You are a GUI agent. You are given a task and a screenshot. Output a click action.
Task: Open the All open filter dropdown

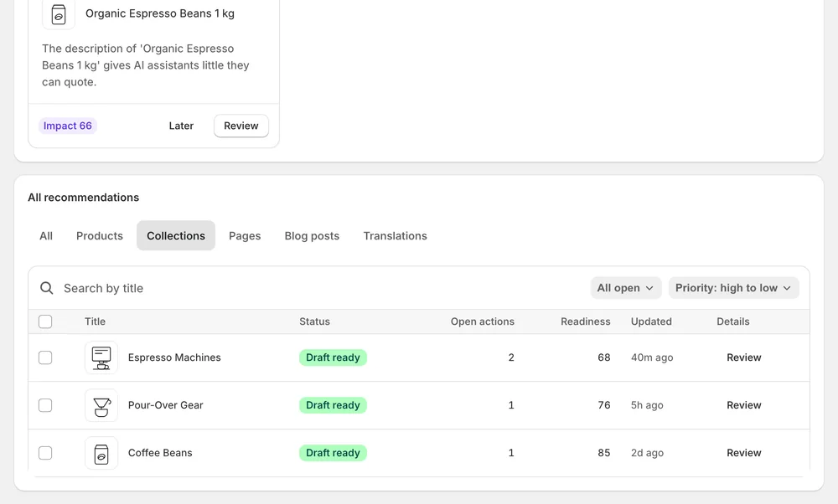(626, 288)
